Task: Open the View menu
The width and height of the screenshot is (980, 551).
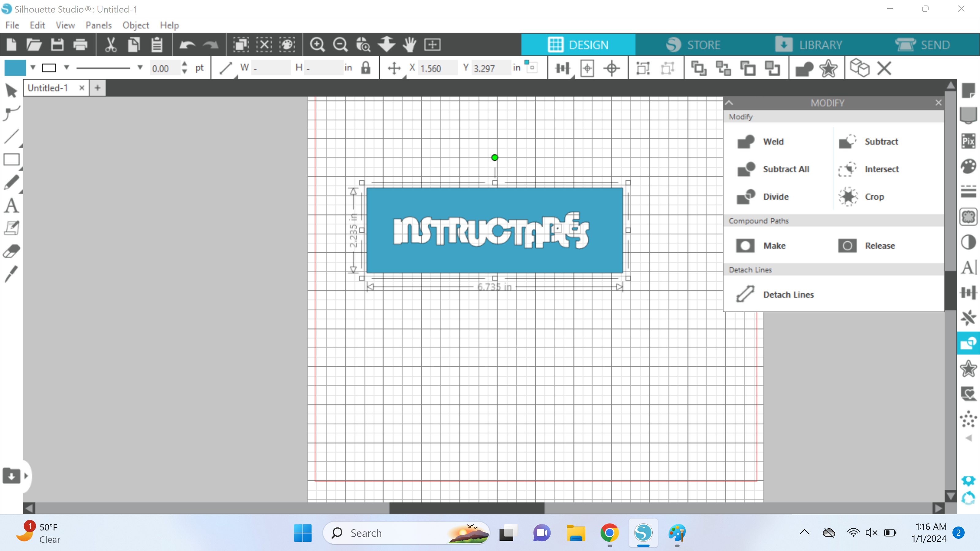Action: [65, 25]
